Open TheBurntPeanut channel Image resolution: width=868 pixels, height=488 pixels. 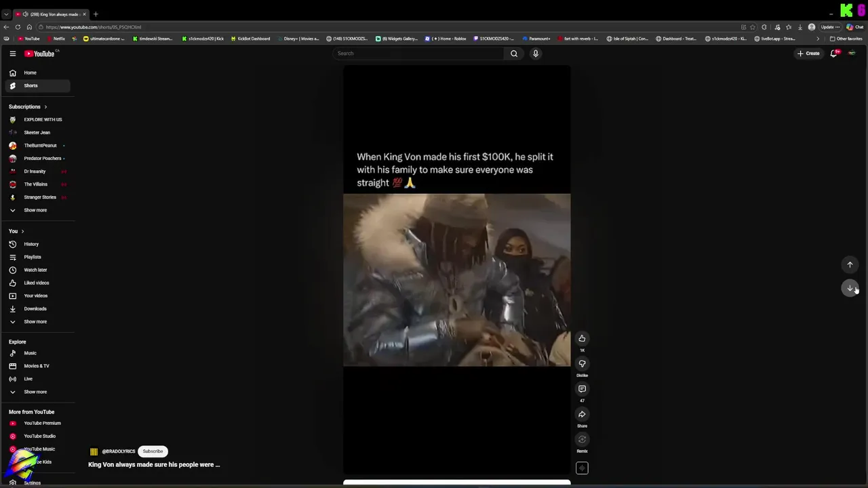pyautogui.click(x=37, y=145)
